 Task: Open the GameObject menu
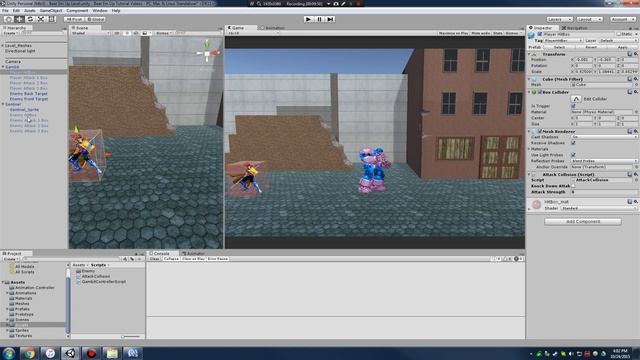51,11
